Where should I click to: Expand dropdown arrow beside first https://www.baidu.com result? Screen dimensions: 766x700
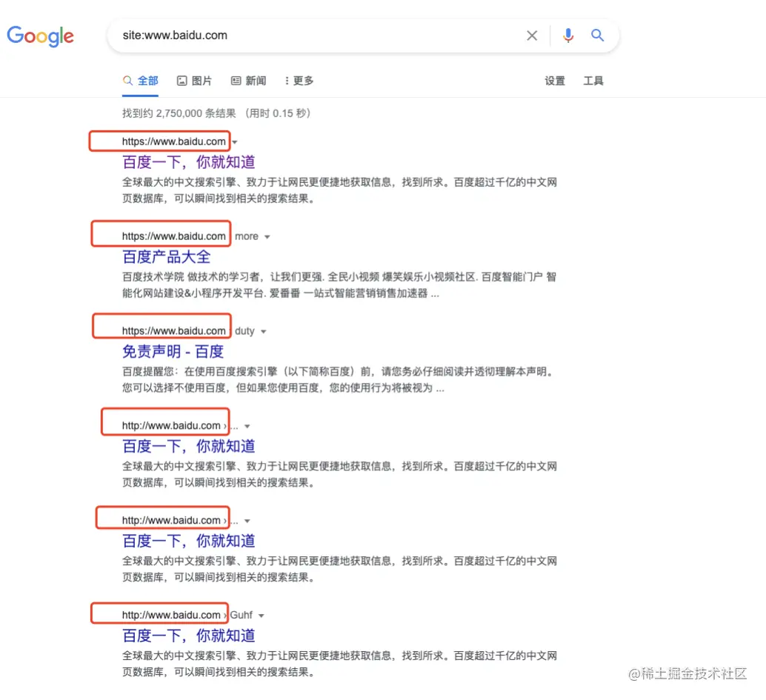pos(235,142)
